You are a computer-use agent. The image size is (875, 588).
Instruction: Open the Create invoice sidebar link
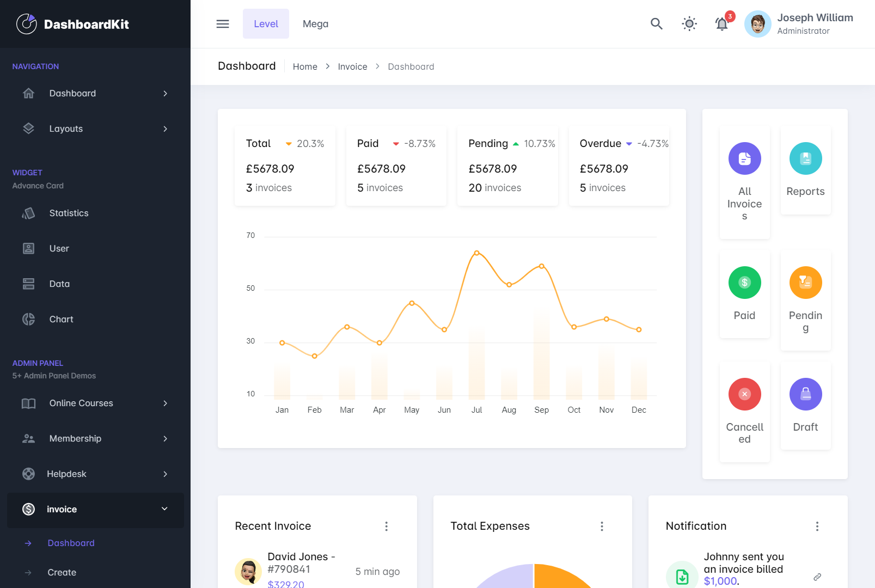pos(62,572)
